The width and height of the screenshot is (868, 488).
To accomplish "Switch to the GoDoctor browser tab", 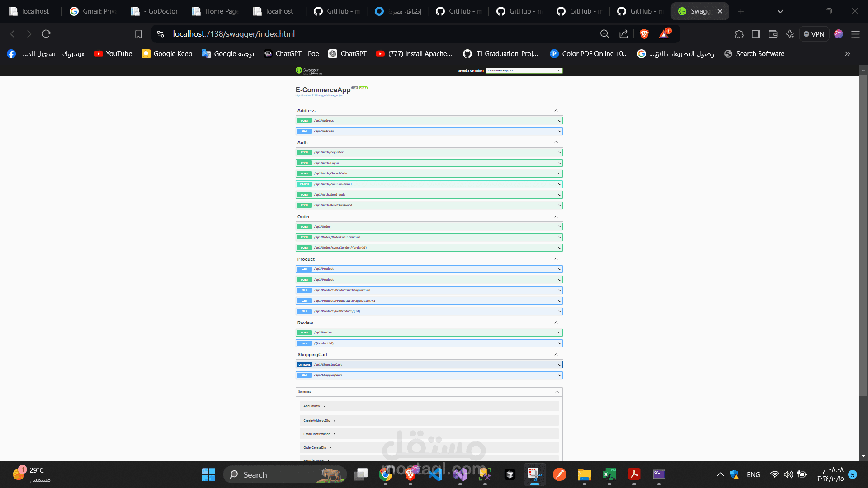I will (155, 11).
